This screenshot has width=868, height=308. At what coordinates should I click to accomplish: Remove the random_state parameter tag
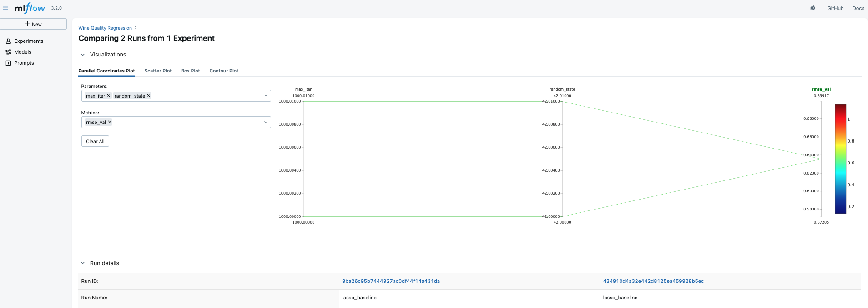click(149, 96)
